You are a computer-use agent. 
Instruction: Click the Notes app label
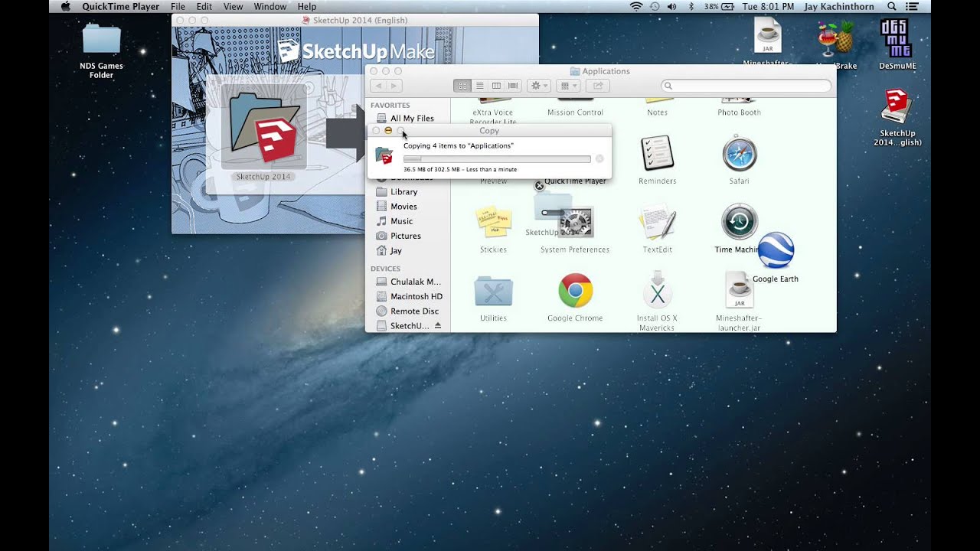pos(657,112)
